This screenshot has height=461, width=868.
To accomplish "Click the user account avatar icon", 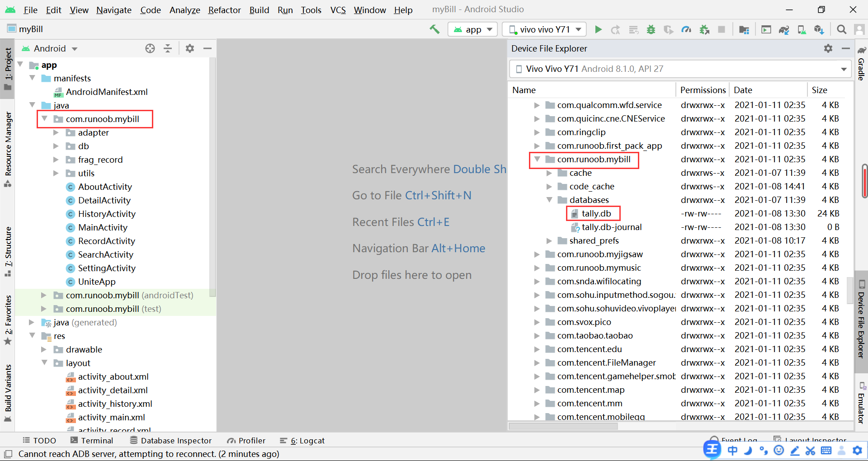I will click(859, 29).
